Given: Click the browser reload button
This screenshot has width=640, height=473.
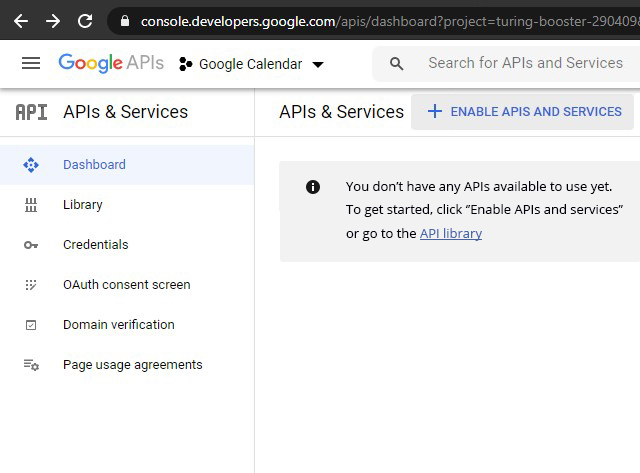Looking at the screenshot, I should tap(85, 20).
